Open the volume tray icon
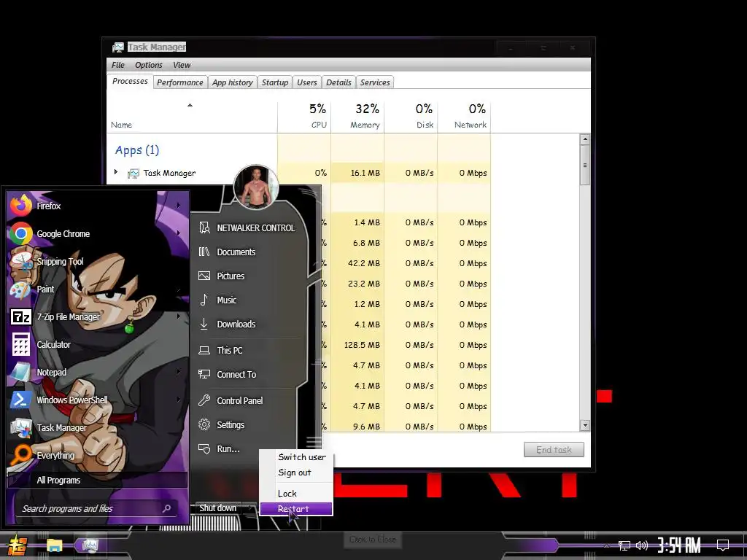747x560 pixels. pyautogui.click(x=642, y=545)
